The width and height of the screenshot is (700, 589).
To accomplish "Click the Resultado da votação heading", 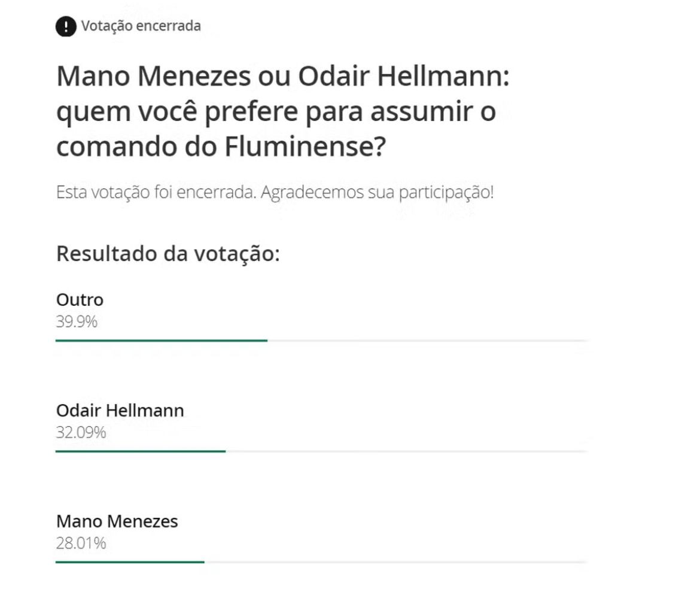I will (168, 254).
